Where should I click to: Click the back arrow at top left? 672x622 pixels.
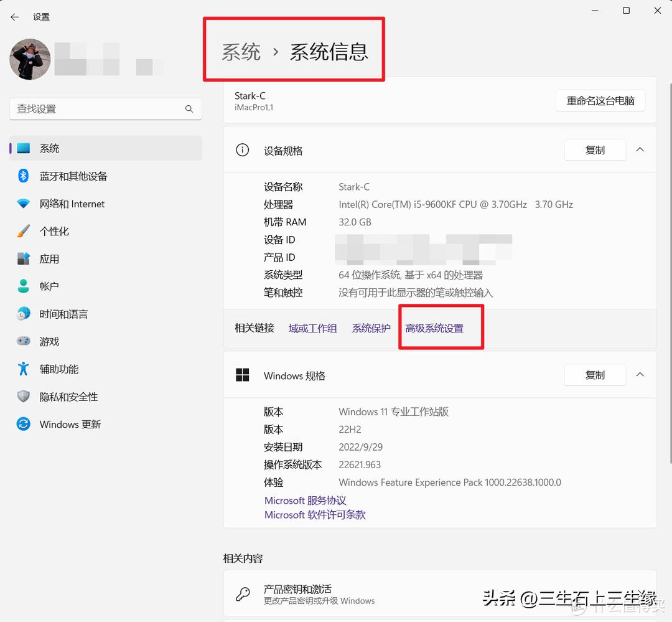click(14, 17)
